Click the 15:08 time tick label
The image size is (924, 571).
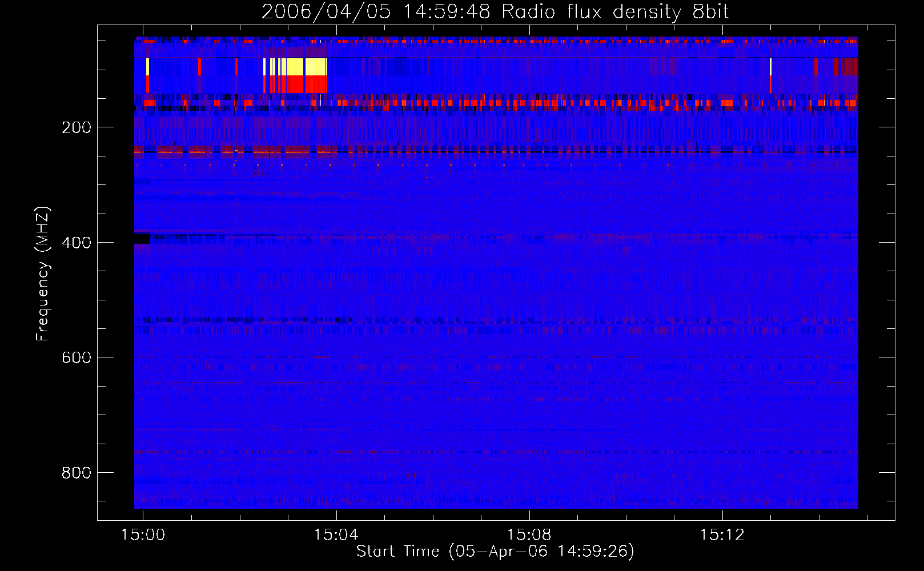[x=529, y=534]
